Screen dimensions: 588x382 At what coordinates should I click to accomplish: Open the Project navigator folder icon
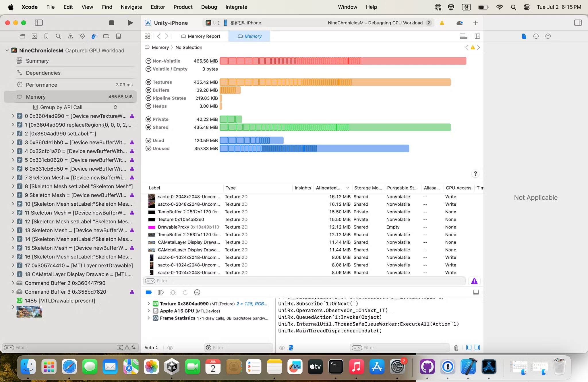[x=22, y=36]
